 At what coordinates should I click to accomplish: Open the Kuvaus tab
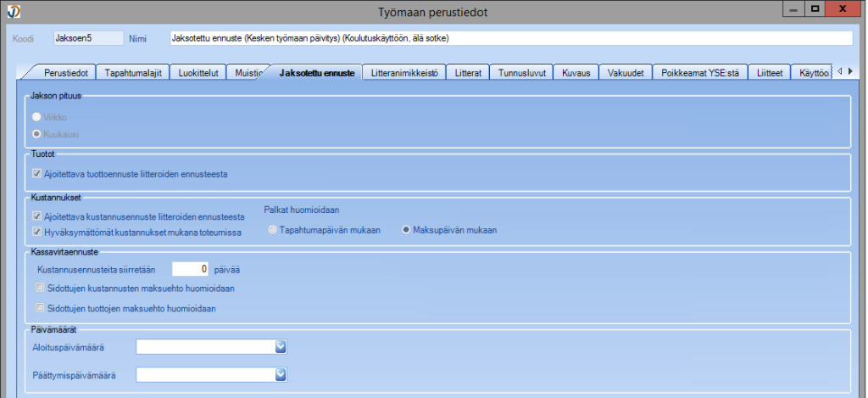(576, 73)
